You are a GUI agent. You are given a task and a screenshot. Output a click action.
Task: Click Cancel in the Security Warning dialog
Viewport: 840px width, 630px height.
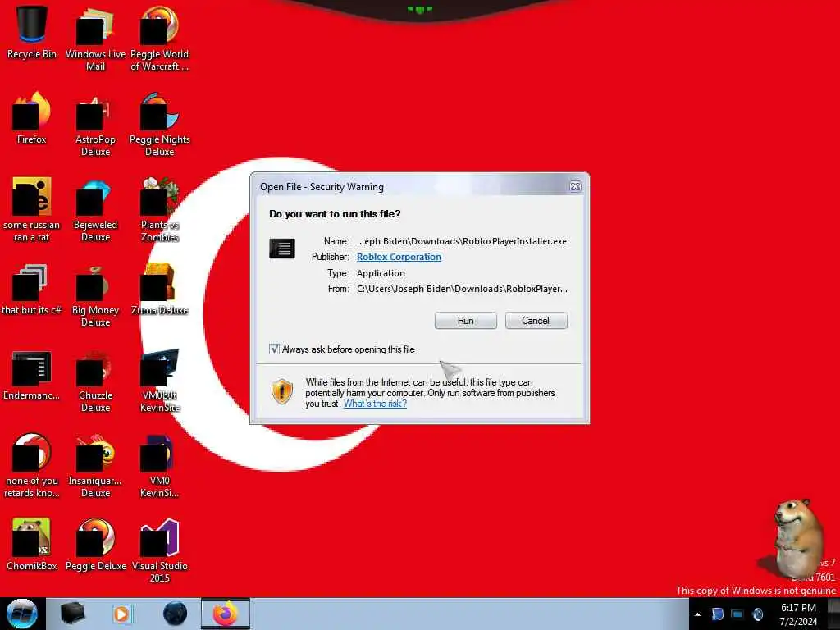[536, 321]
